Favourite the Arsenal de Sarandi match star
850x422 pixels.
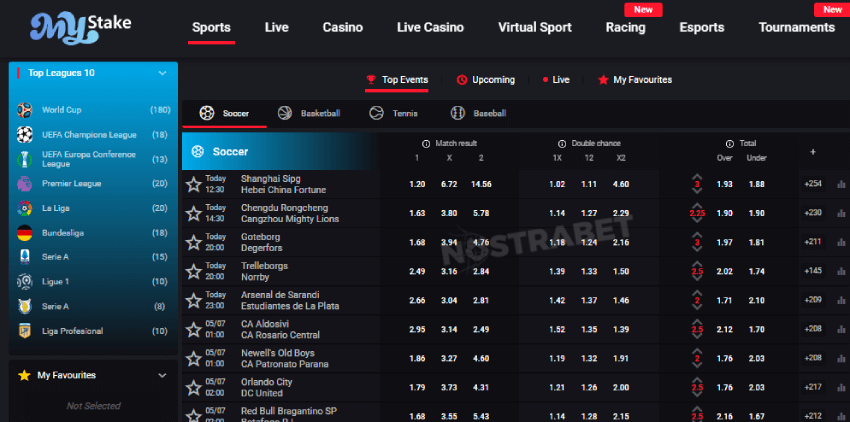pos(194,300)
